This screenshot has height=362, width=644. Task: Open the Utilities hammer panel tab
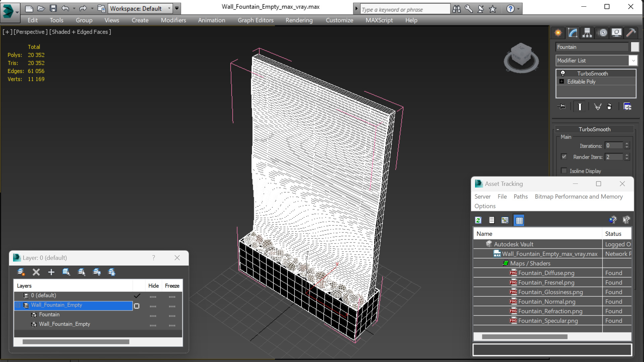[x=631, y=33]
